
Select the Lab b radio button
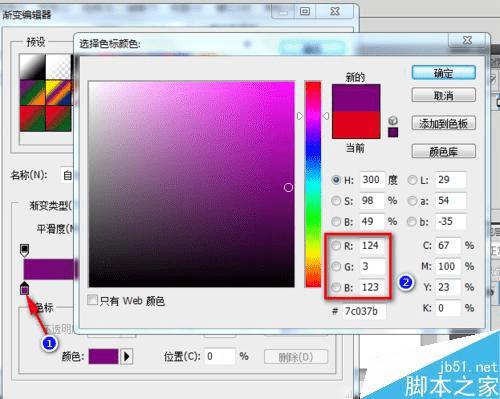[x=412, y=221]
